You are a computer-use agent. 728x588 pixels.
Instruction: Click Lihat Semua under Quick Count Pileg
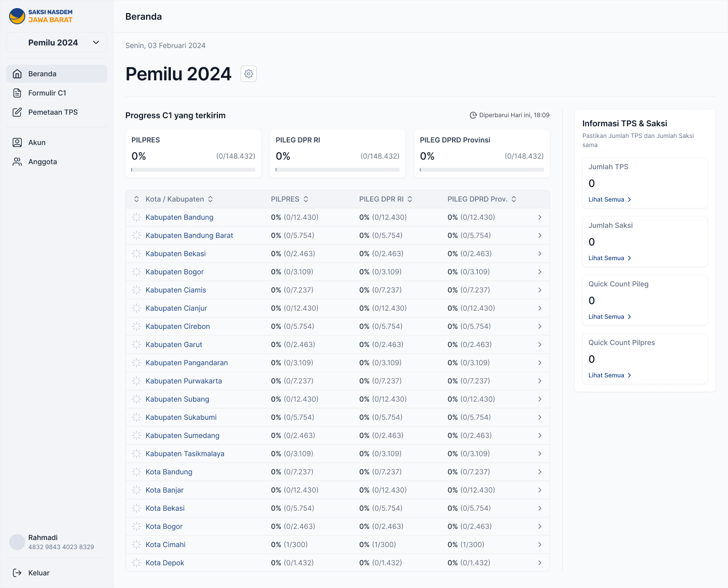pyautogui.click(x=610, y=317)
